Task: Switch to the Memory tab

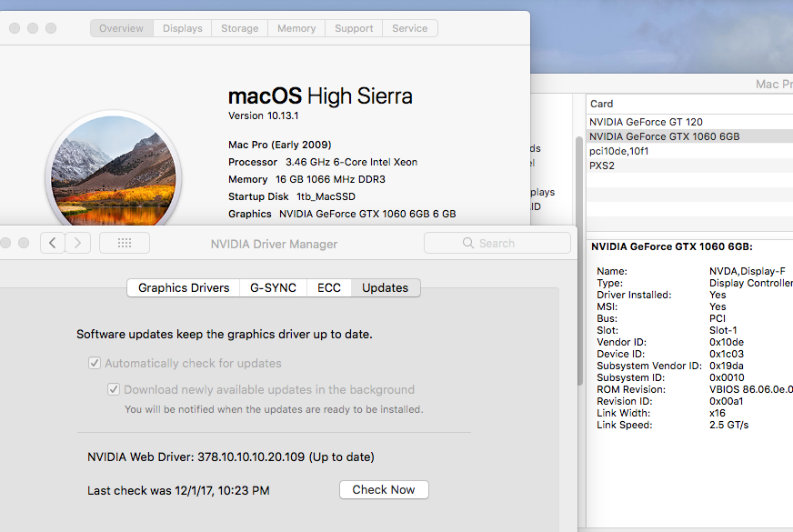Action: (x=296, y=28)
